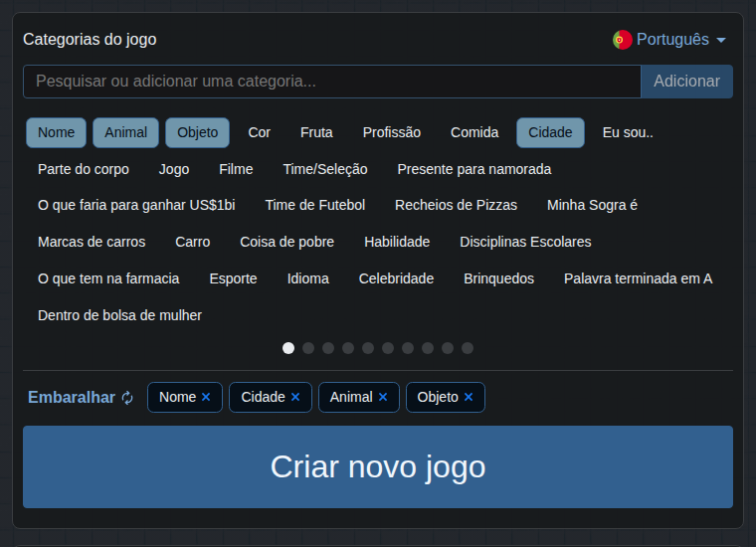Remove Nome tag with its X

click(x=206, y=397)
